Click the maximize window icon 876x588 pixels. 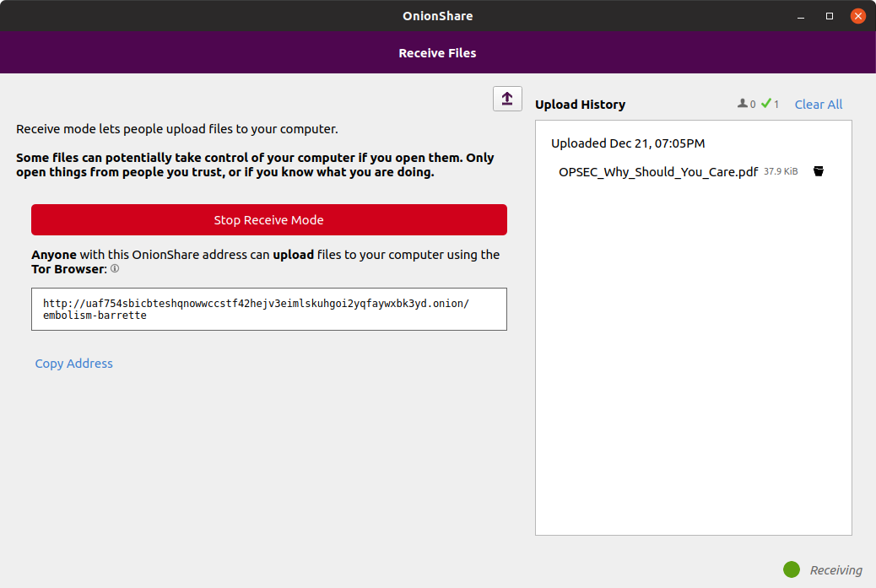[x=828, y=15]
